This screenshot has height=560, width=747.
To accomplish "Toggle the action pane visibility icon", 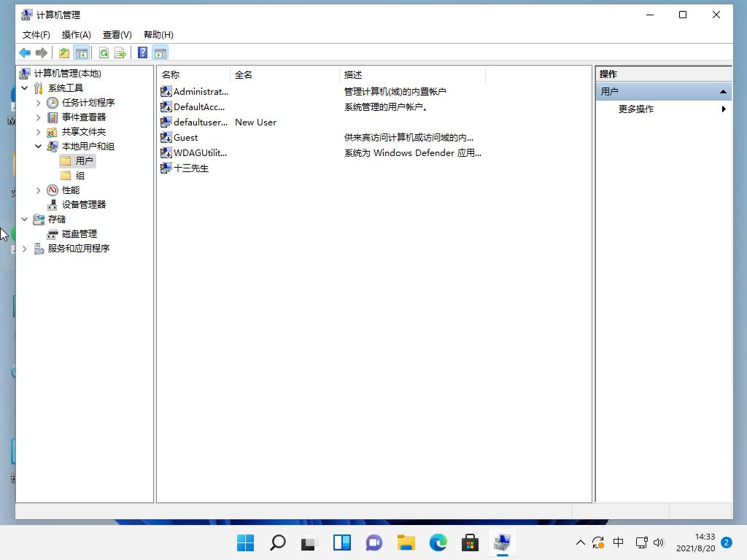I will 160,52.
